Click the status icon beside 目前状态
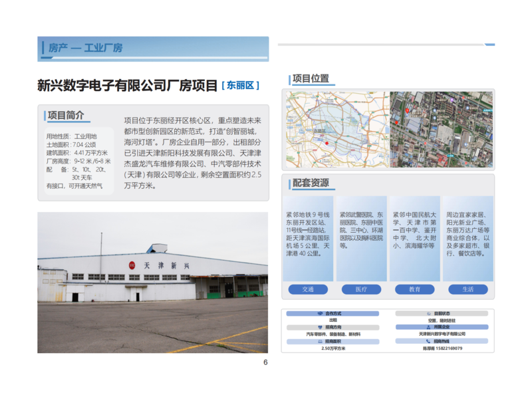 429,314
